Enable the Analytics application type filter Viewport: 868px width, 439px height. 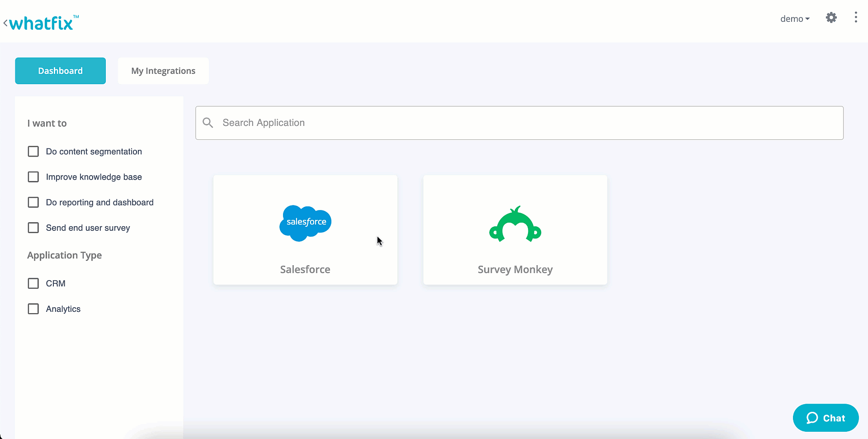(33, 309)
